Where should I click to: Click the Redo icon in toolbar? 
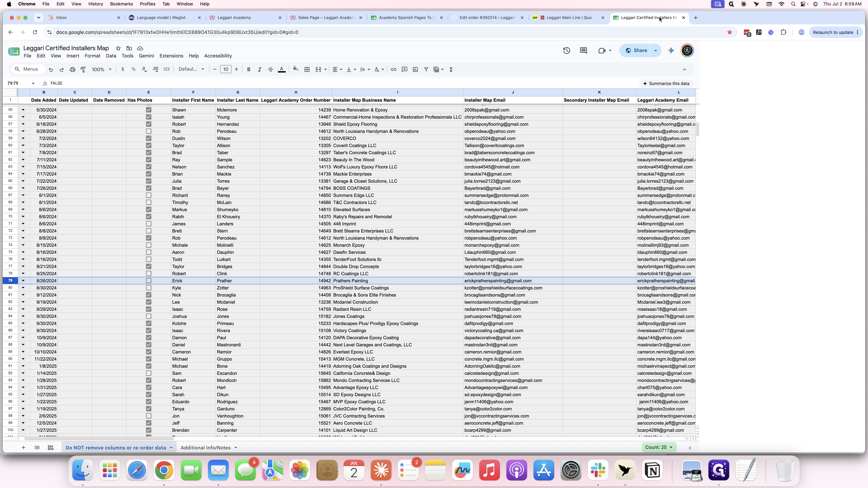click(x=62, y=69)
